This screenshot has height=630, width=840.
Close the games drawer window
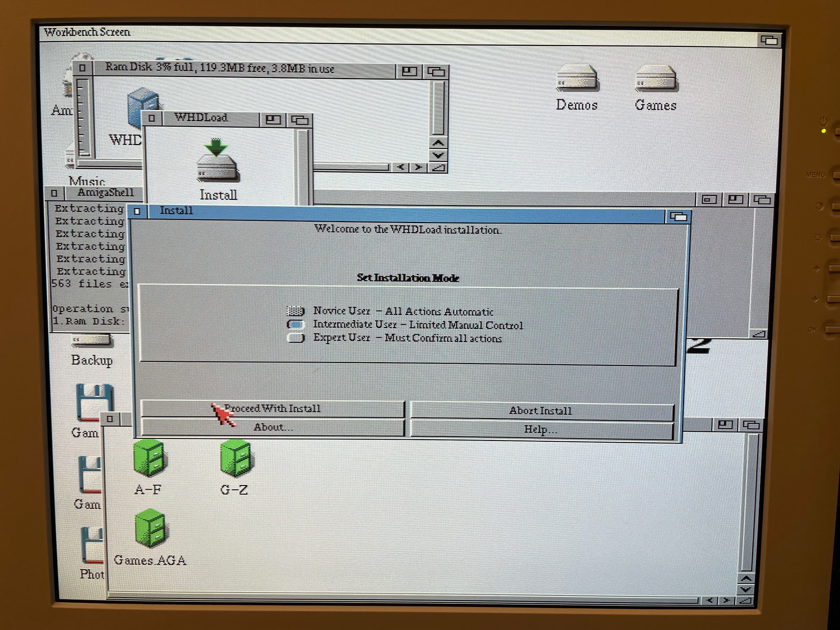pyautogui.click(x=110, y=419)
